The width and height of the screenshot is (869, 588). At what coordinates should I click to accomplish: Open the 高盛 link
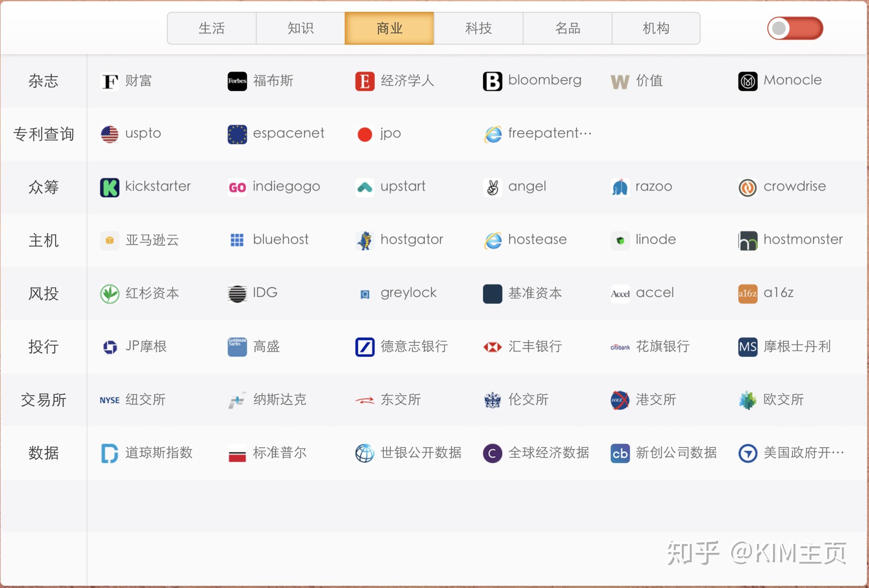(x=266, y=346)
